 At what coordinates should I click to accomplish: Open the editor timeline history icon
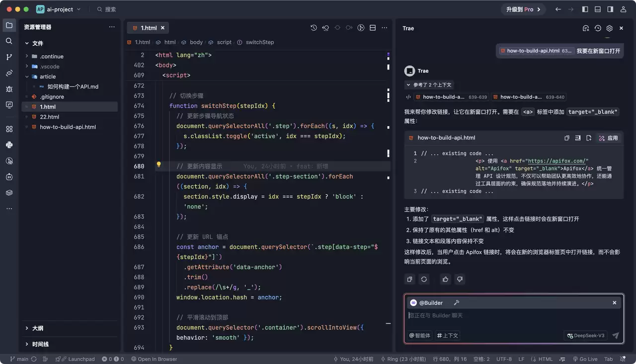pyautogui.click(x=314, y=28)
